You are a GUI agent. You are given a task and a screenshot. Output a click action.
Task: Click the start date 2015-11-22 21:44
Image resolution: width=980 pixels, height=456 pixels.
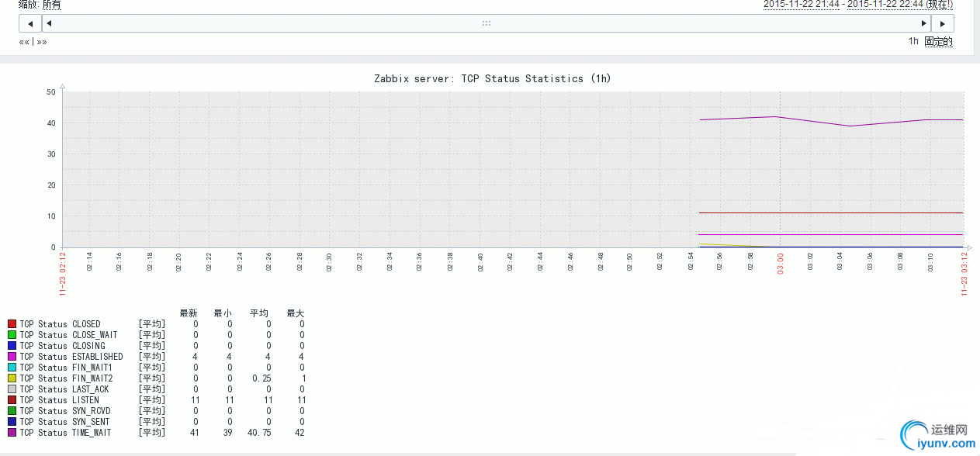pos(802,4)
